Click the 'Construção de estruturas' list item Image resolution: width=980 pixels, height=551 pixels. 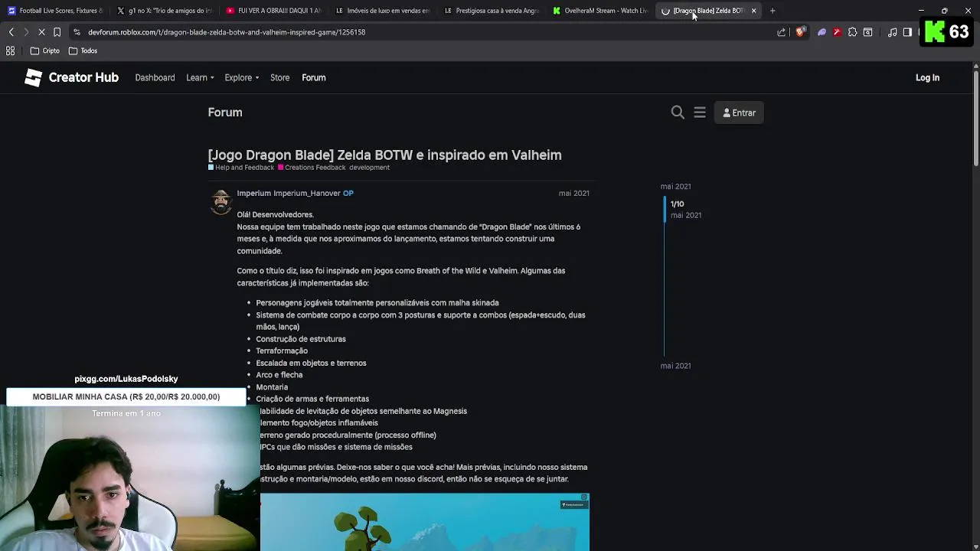(x=301, y=339)
